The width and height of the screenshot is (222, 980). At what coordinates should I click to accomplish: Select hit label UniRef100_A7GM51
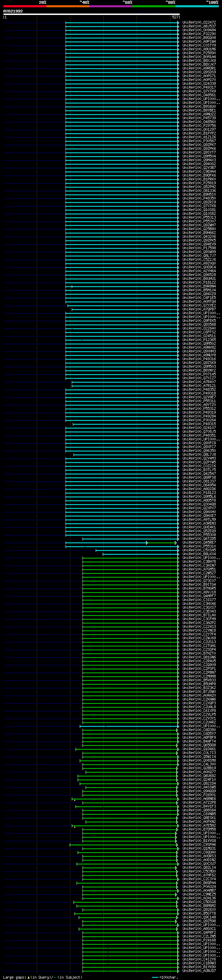coord(199,569)
